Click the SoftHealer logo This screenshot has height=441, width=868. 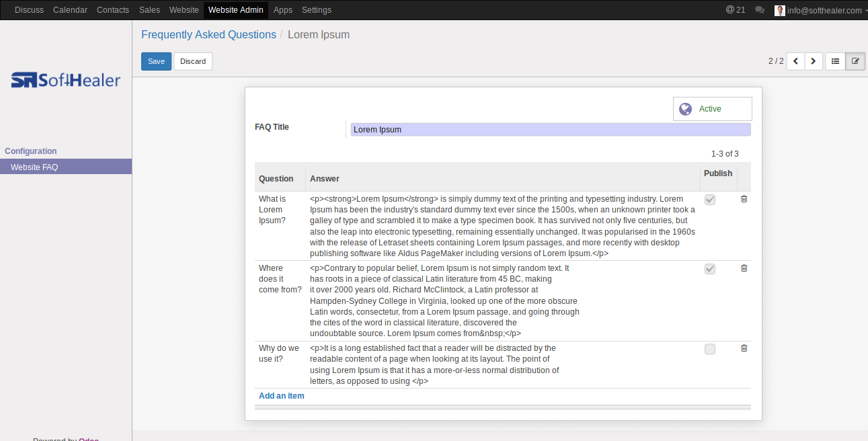(x=66, y=80)
